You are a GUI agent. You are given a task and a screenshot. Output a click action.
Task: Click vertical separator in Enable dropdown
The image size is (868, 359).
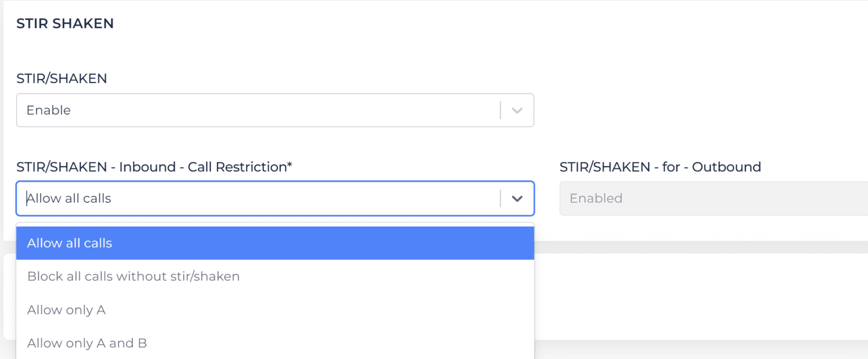pos(500,110)
